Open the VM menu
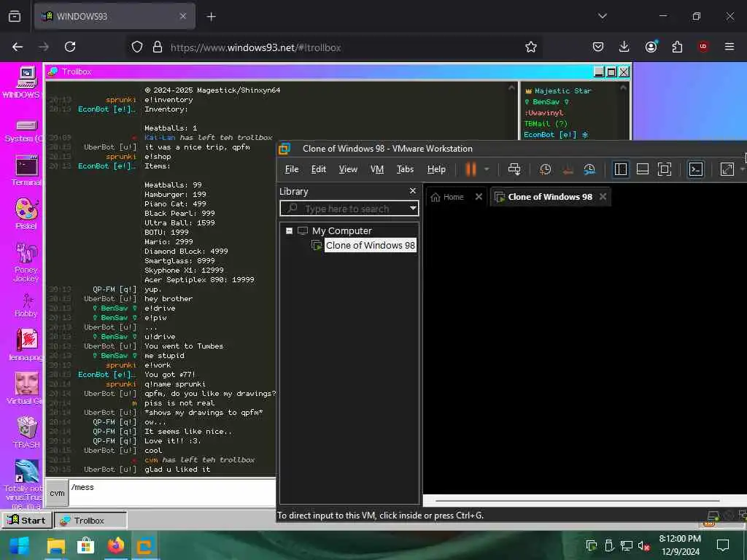This screenshot has height=560, width=747. pyautogui.click(x=377, y=169)
